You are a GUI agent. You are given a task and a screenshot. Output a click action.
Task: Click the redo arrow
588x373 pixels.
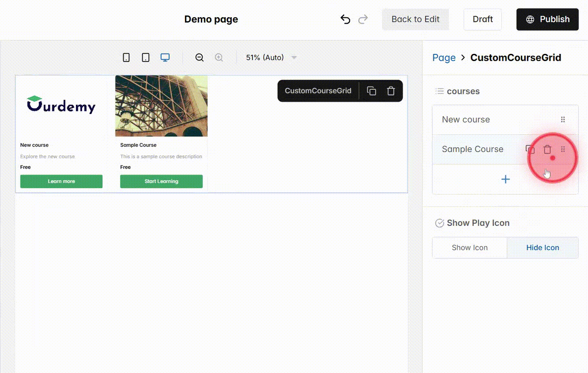[x=363, y=19]
